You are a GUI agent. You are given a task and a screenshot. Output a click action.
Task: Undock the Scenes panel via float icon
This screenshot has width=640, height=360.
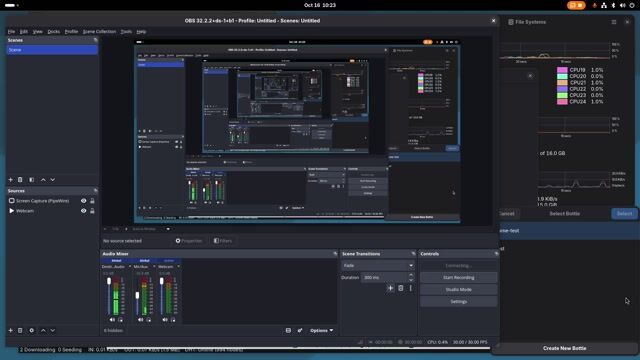click(x=96, y=40)
